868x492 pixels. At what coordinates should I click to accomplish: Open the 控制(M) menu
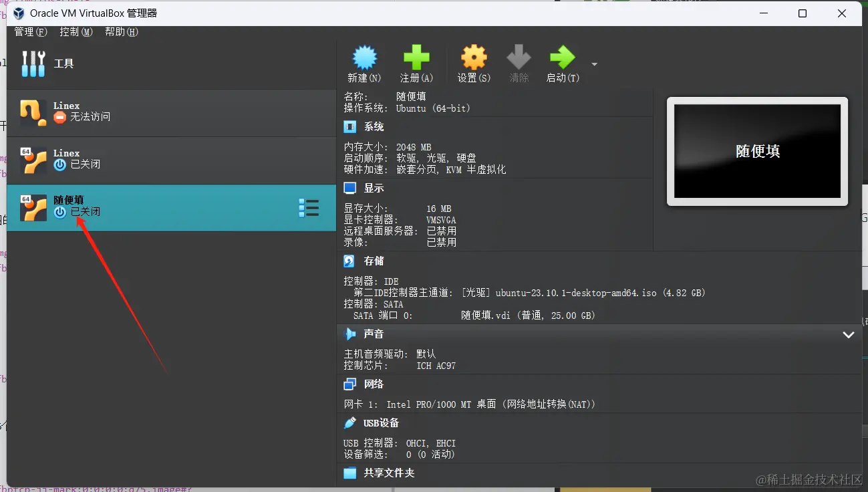(x=76, y=32)
